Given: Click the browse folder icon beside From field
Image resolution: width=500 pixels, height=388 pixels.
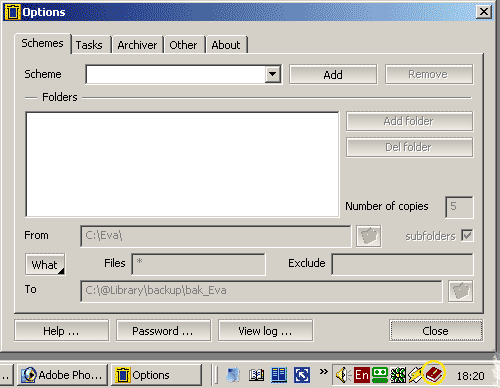Looking at the screenshot, I should [x=369, y=236].
